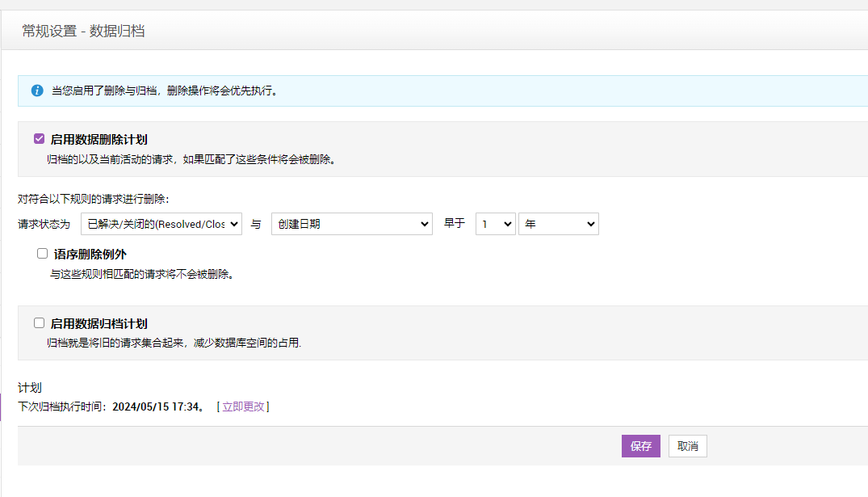Open the 请求状态为 status dropdown
Image resolution: width=868 pixels, height=497 pixels.
pos(161,224)
